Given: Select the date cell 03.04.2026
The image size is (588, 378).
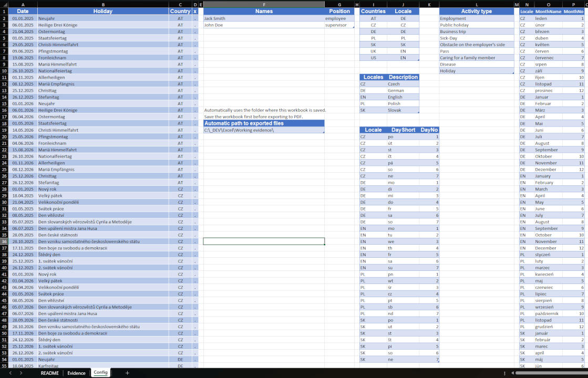Looking at the screenshot, I should pos(23,281).
